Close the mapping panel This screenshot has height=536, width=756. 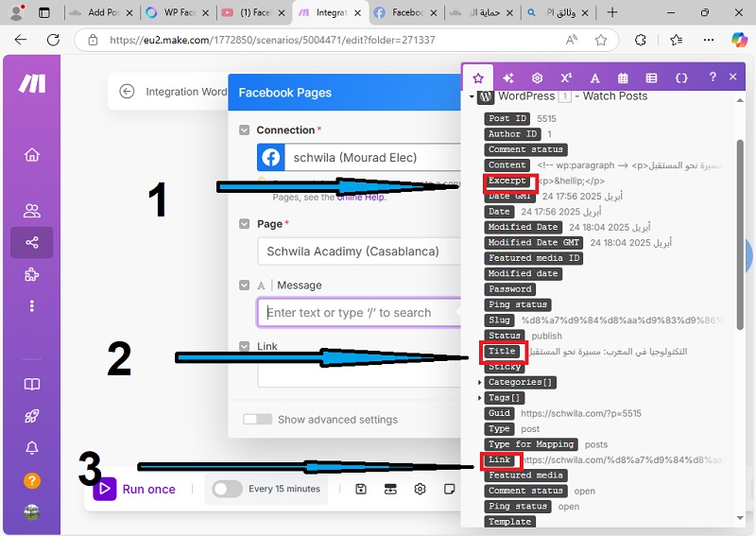click(x=733, y=77)
